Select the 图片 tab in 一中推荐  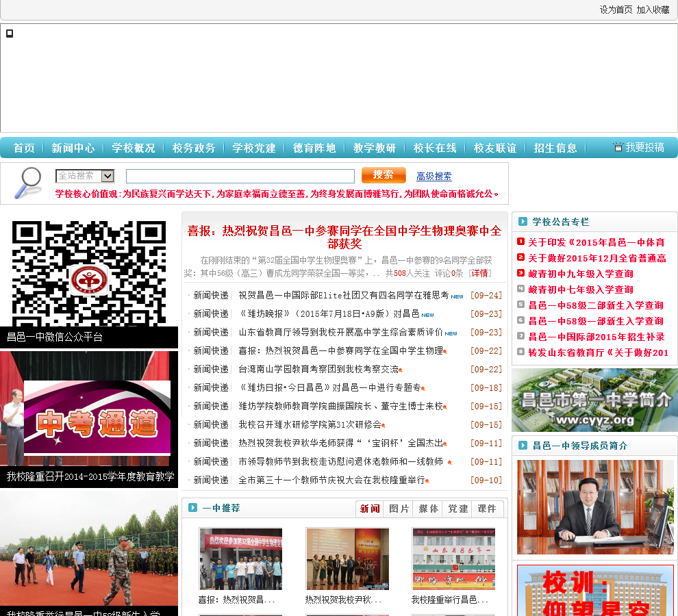tap(399, 509)
